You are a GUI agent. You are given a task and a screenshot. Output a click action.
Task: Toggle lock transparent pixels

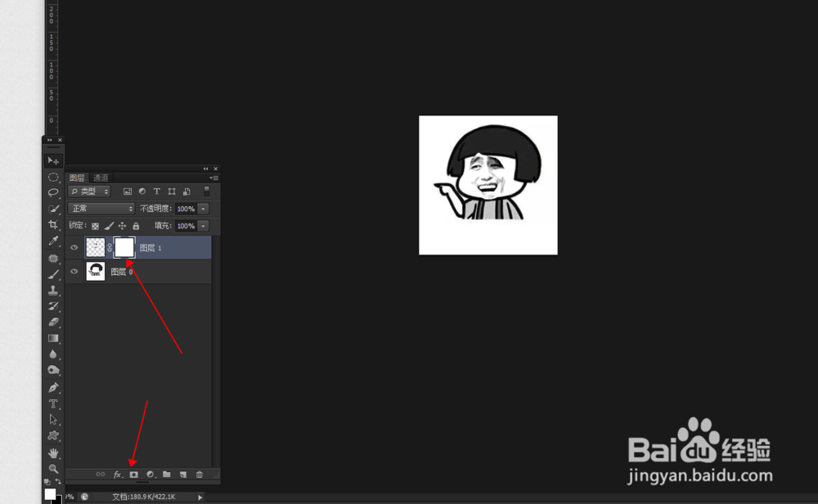click(95, 226)
